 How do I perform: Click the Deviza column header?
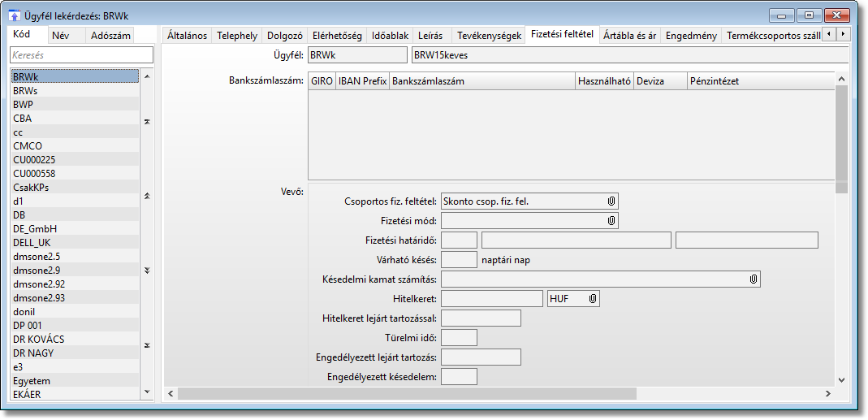[x=660, y=81]
